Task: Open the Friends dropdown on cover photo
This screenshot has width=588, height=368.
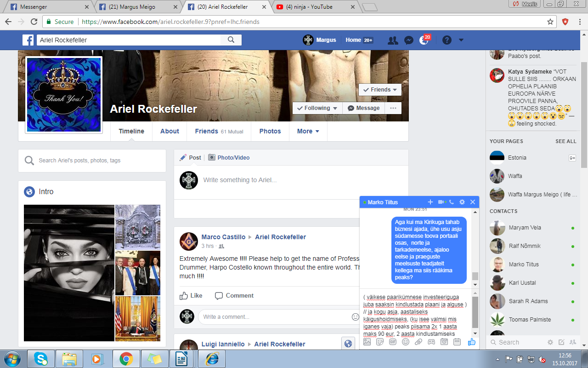Action: coord(380,90)
